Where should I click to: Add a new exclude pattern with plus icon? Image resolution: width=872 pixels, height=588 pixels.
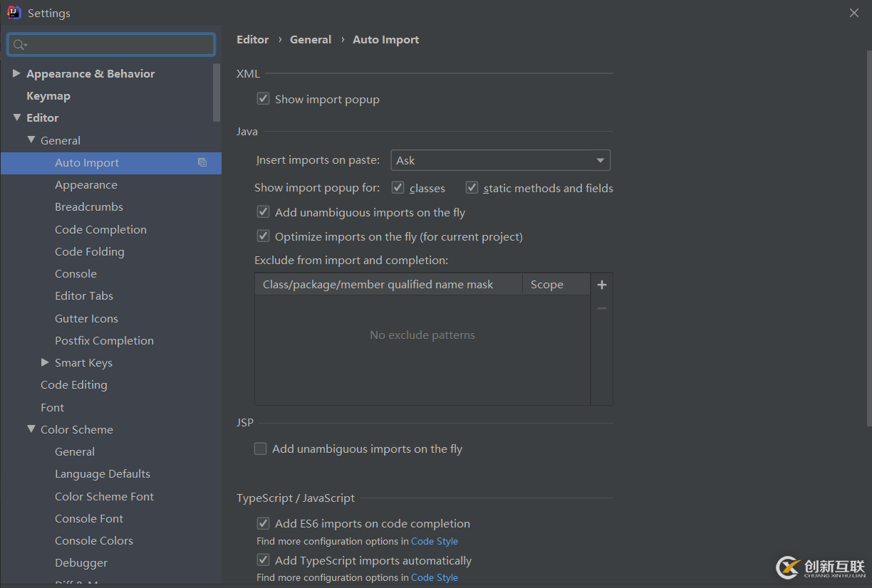click(x=602, y=285)
